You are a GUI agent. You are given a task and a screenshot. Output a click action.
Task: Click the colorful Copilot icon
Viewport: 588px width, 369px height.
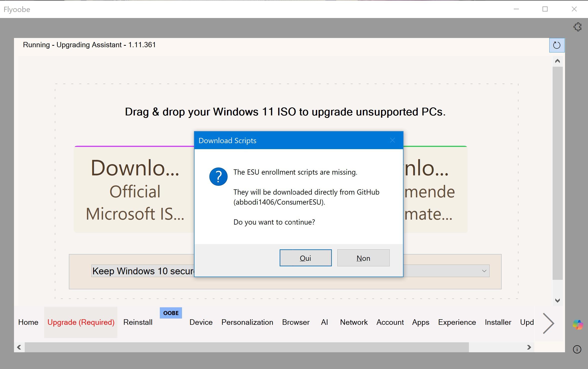tap(578, 325)
